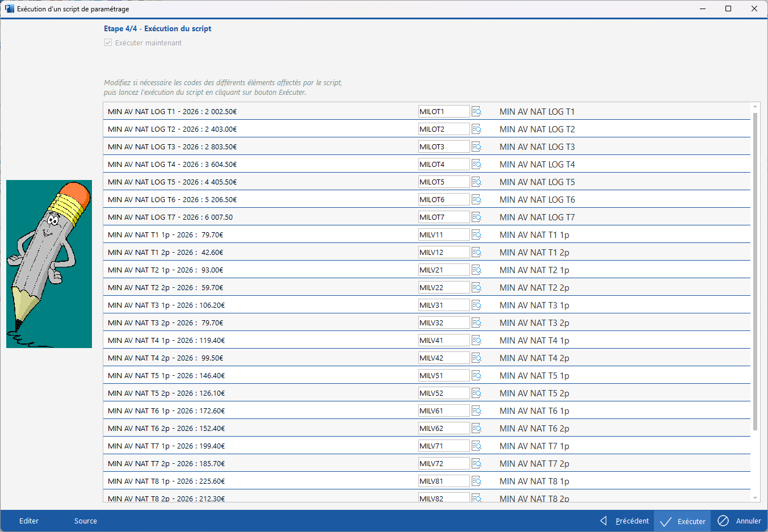Click the lookup icon next to MILV52
Viewport: 768px width, 532px height.
click(x=476, y=393)
